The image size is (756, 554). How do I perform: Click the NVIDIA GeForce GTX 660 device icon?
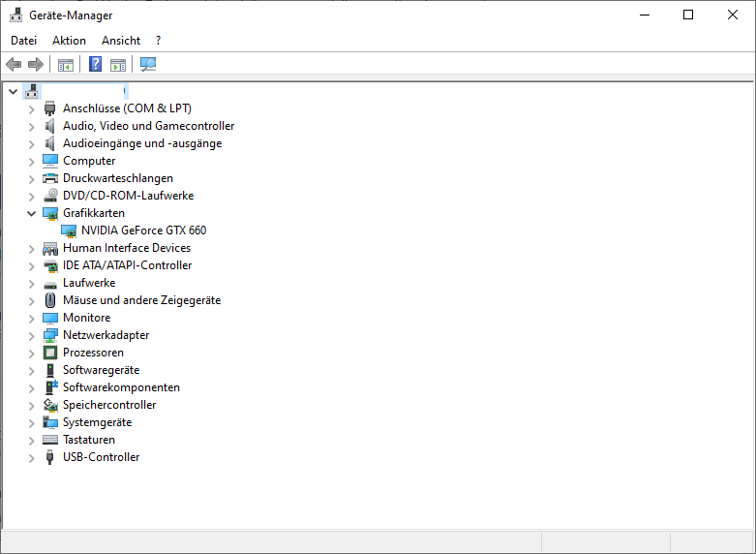click(69, 231)
